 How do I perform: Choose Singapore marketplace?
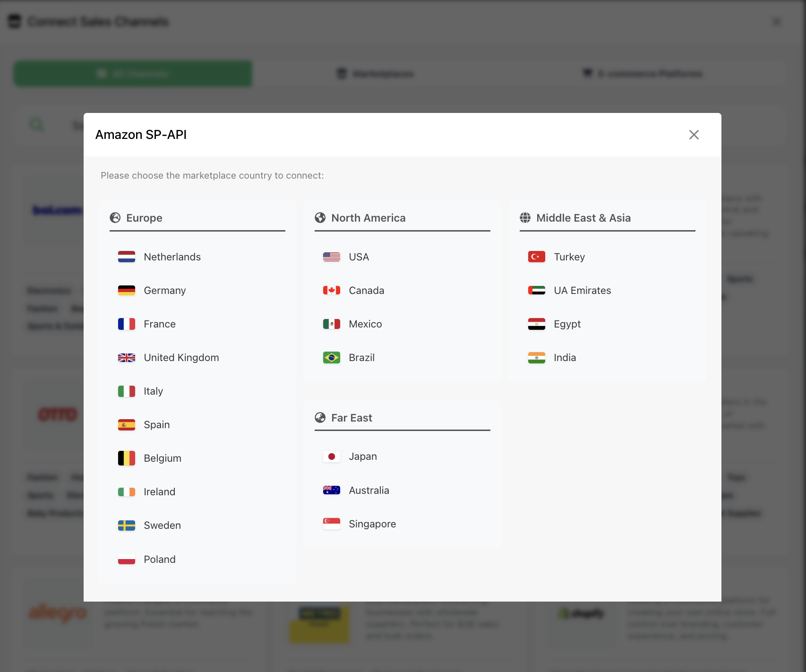[372, 524]
